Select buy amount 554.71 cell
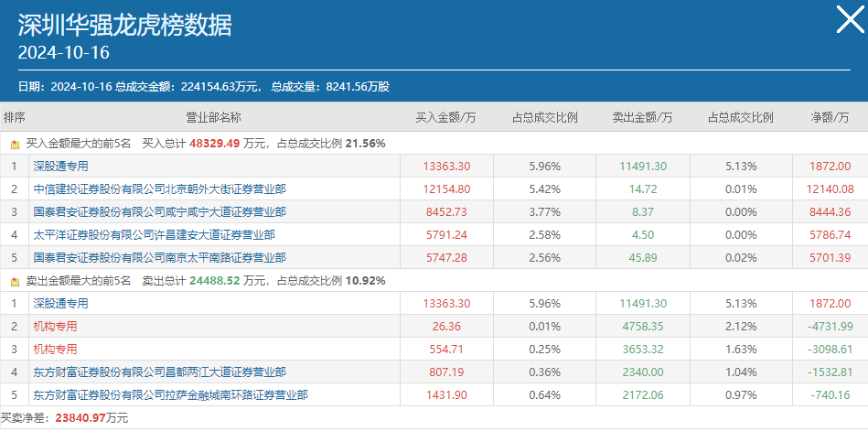Image resolution: width=868 pixels, height=431 pixels. pos(446,350)
